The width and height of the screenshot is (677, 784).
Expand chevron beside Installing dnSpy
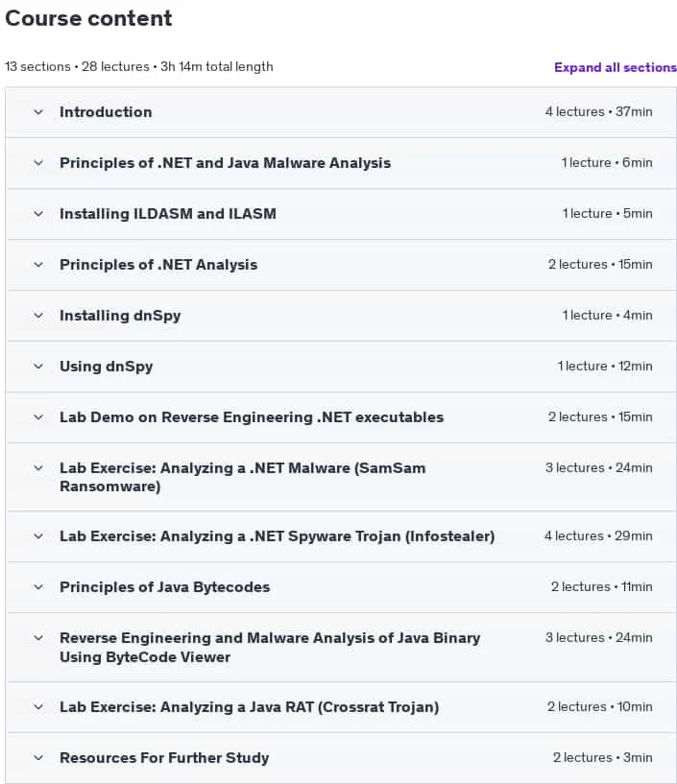(x=38, y=316)
